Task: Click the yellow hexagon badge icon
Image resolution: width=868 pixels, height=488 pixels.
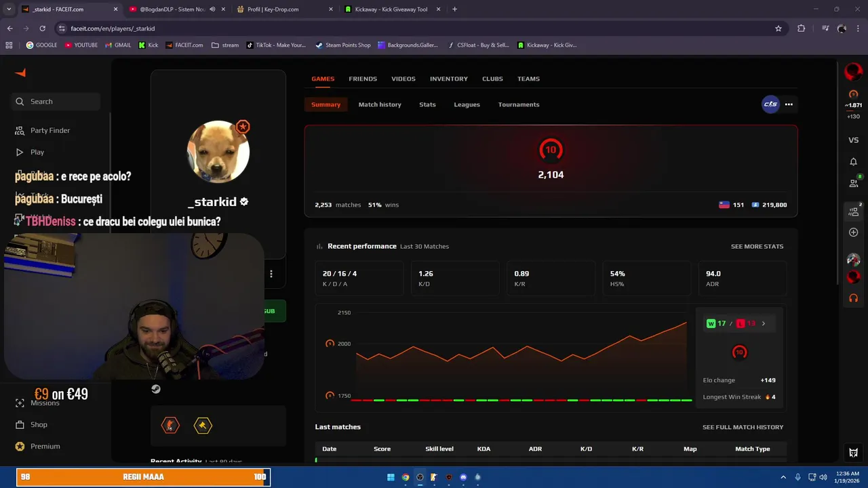Action: (203, 425)
